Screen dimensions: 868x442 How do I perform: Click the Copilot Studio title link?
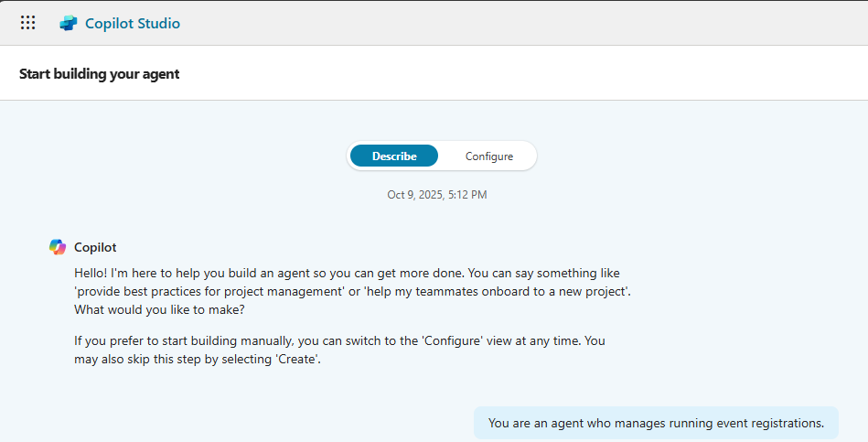coord(133,24)
